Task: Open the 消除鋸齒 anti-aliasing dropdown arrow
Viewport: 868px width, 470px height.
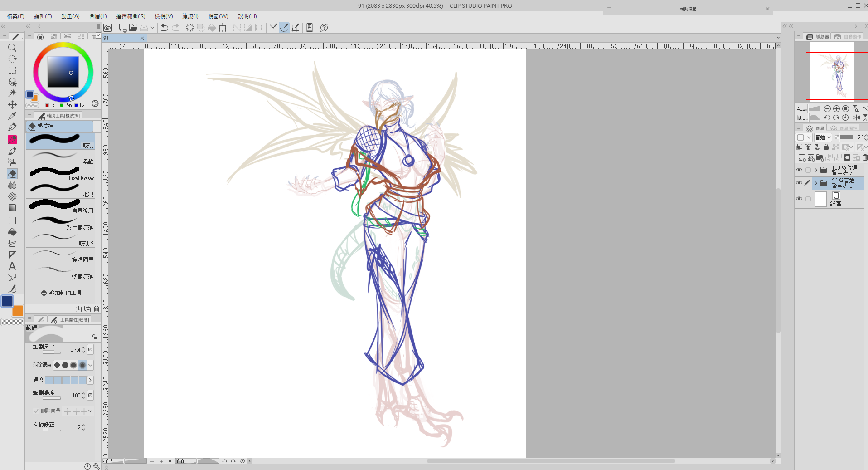Action: pos(90,365)
